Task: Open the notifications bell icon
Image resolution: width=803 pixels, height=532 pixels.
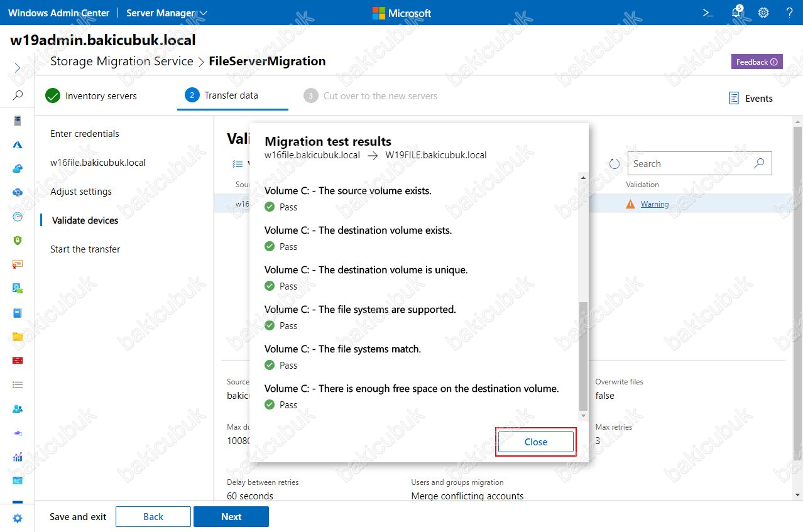Action: [x=738, y=13]
